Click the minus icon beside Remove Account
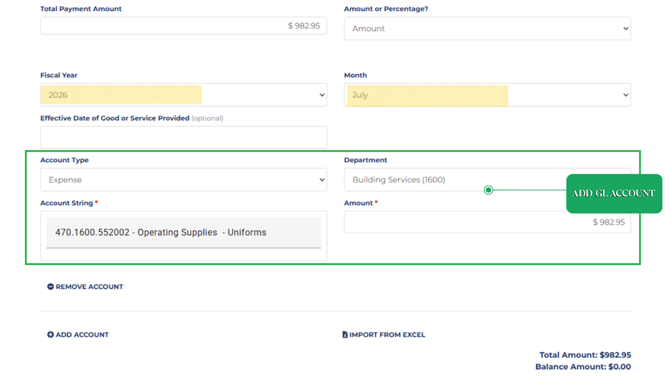670x376 pixels. [50, 287]
